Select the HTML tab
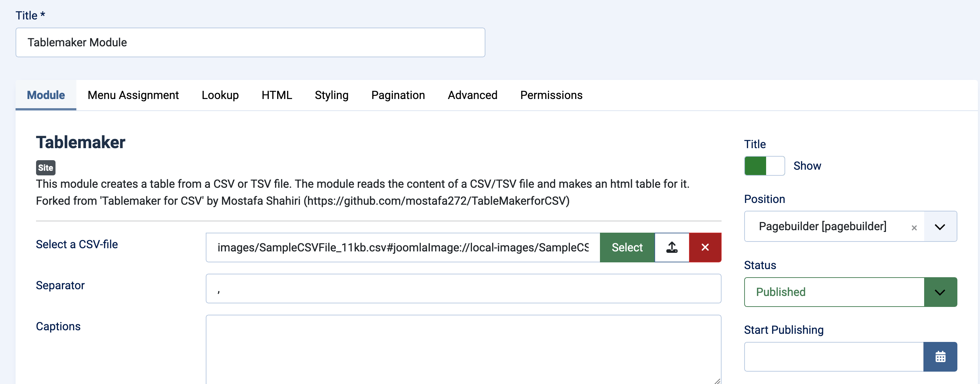 coord(276,95)
